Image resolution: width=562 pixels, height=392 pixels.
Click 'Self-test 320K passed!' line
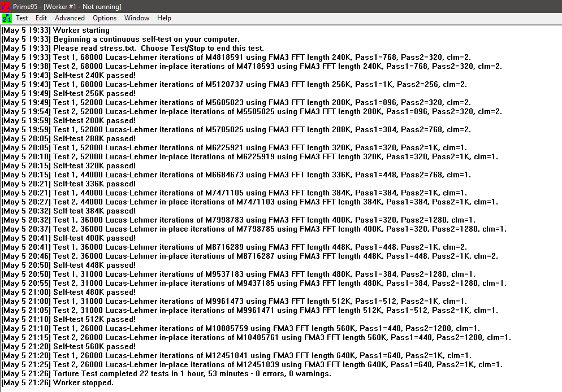click(68, 165)
